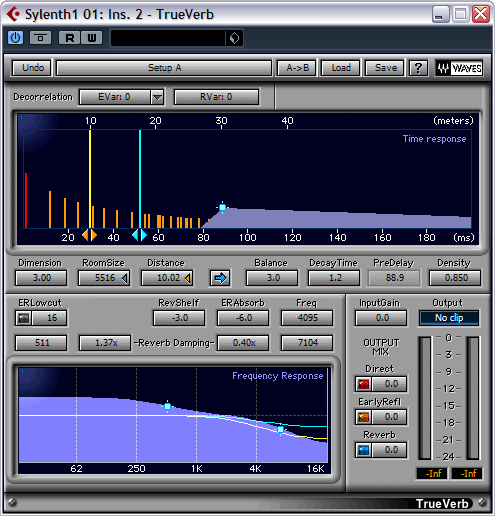Click the Load button

(341, 68)
